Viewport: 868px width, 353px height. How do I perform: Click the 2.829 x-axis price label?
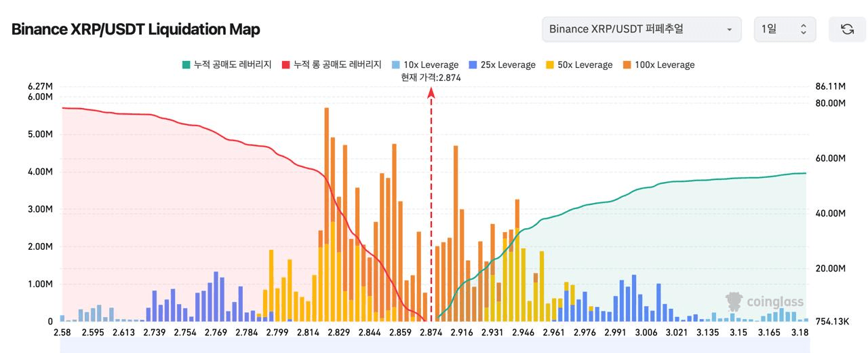338,332
